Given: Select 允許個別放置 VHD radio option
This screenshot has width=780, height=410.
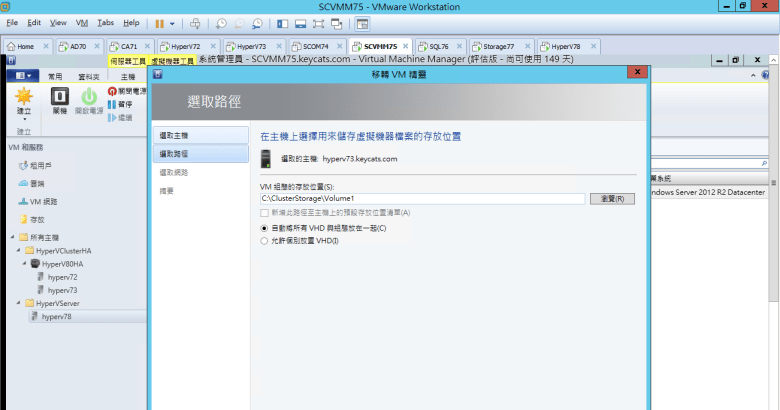Looking at the screenshot, I should pyautogui.click(x=264, y=241).
